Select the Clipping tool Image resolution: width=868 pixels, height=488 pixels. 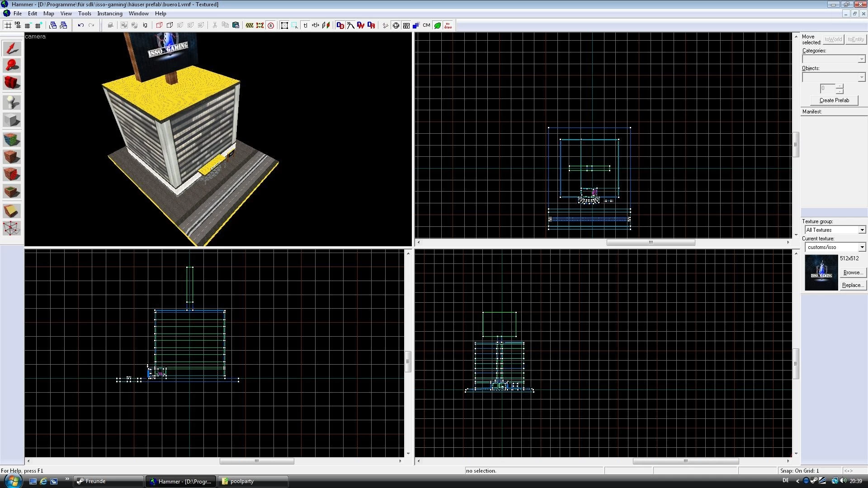tap(12, 211)
